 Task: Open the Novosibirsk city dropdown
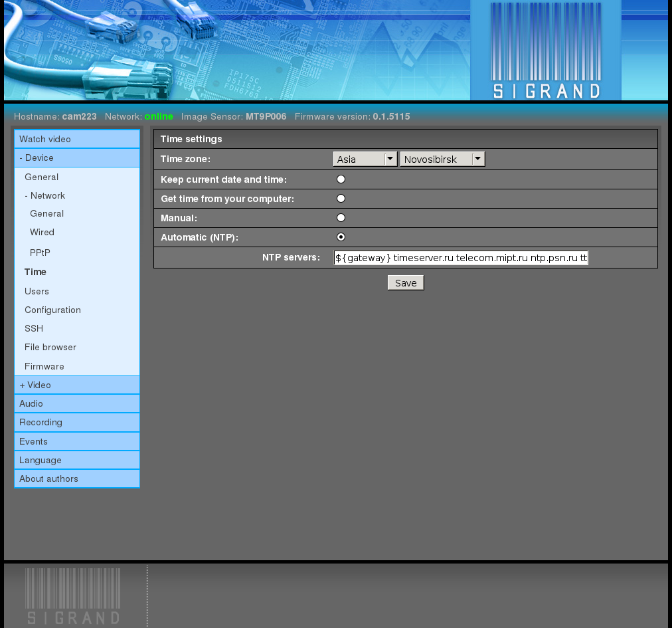tap(442, 159)
